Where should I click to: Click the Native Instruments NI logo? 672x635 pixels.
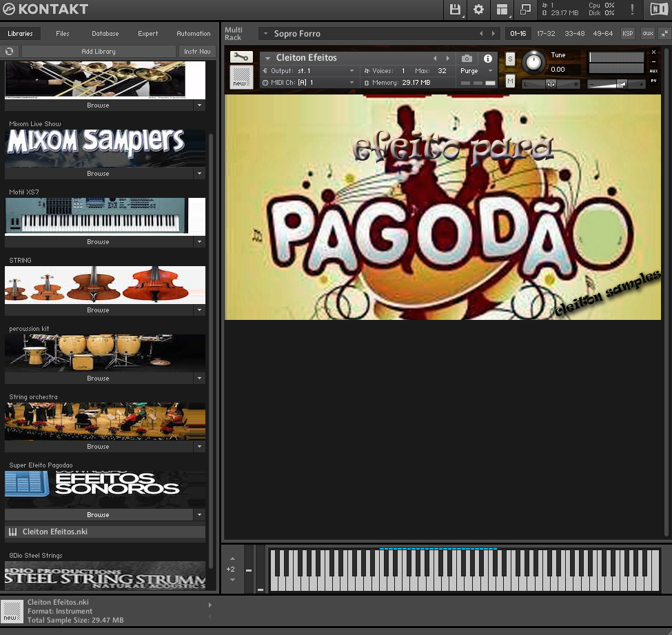click(658, 10)
